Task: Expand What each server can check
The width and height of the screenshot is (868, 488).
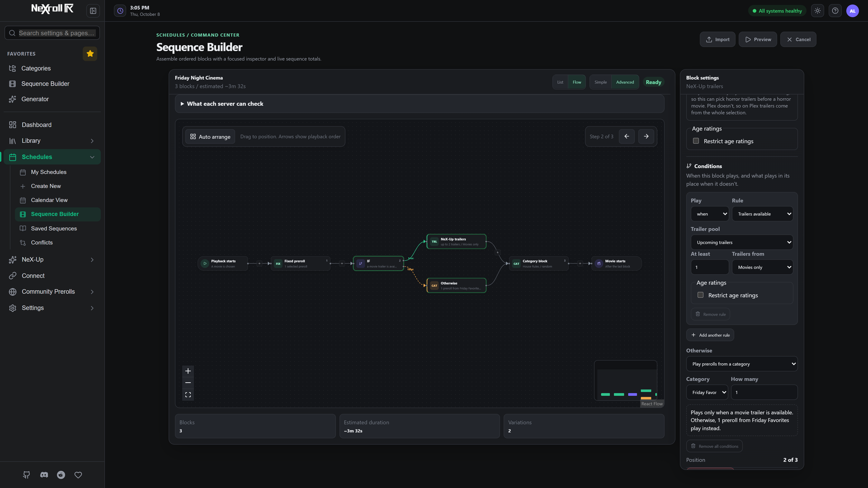Action: click(420, 103)
